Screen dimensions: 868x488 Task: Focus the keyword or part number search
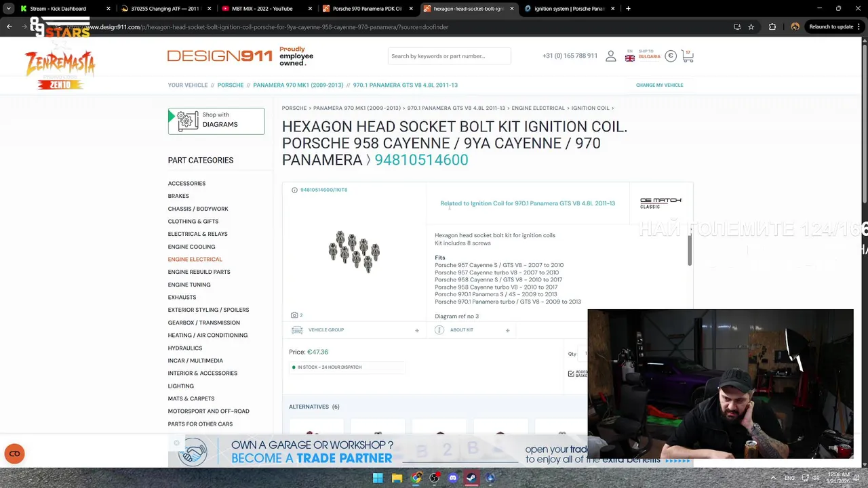449,56
